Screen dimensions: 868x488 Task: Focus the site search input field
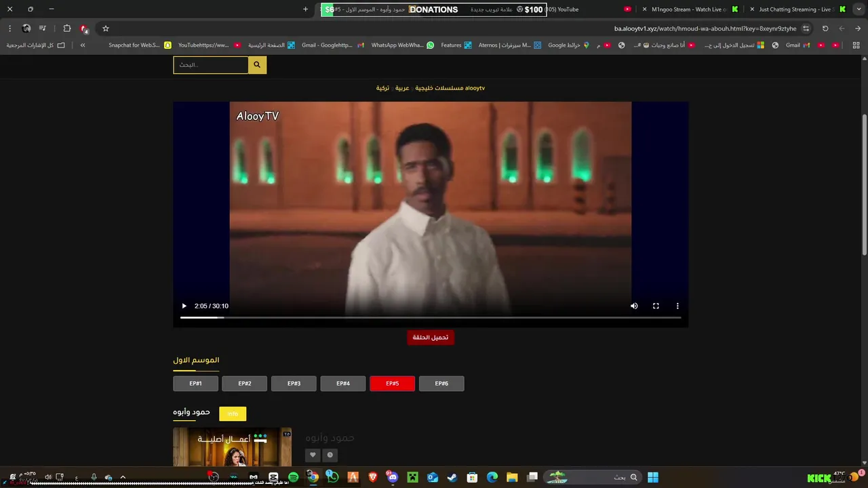[211, 65]
